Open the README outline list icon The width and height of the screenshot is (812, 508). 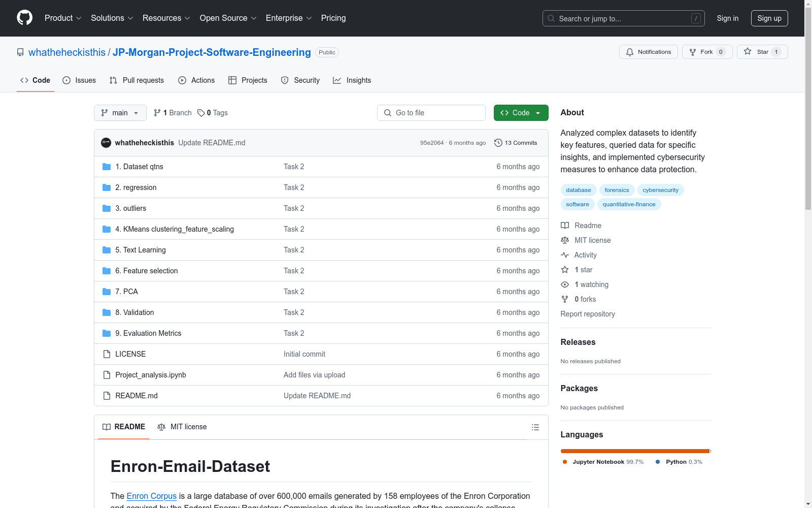(535, 427)
